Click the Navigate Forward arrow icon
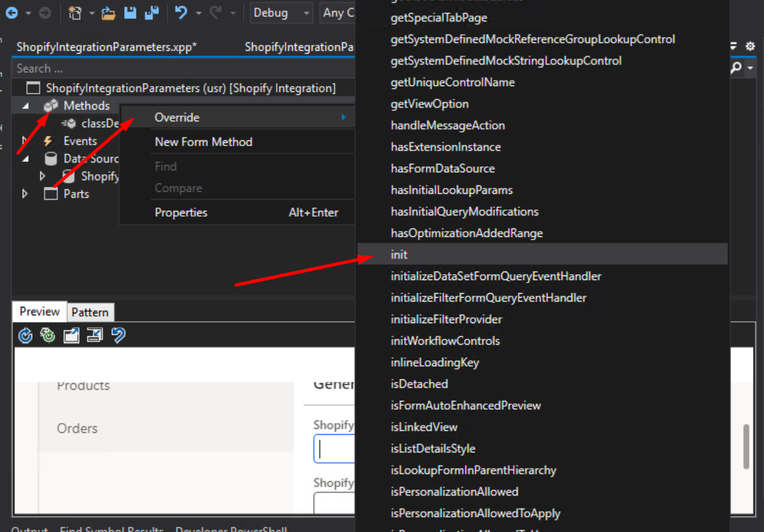The image size is (764, 532). [x=45, y=13]
